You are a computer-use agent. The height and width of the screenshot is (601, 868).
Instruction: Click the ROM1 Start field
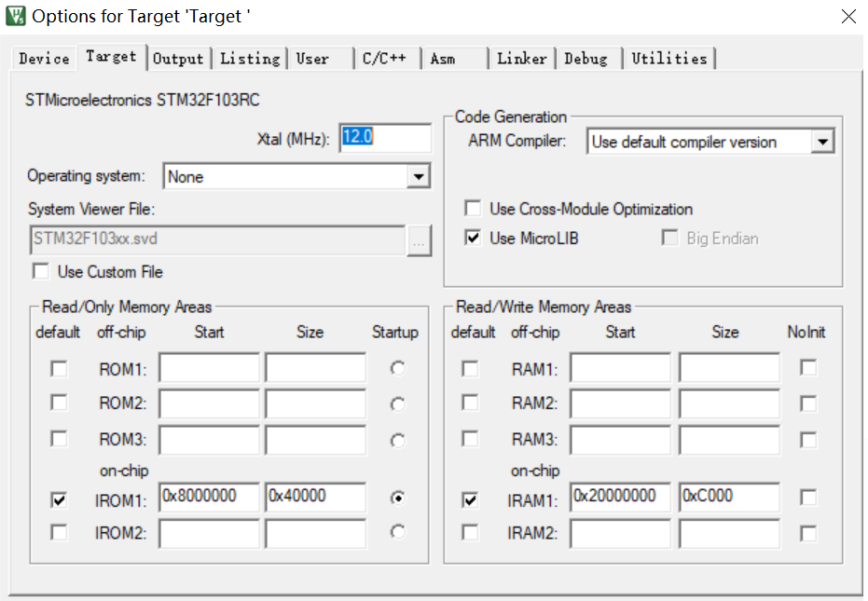pos(209,367)
